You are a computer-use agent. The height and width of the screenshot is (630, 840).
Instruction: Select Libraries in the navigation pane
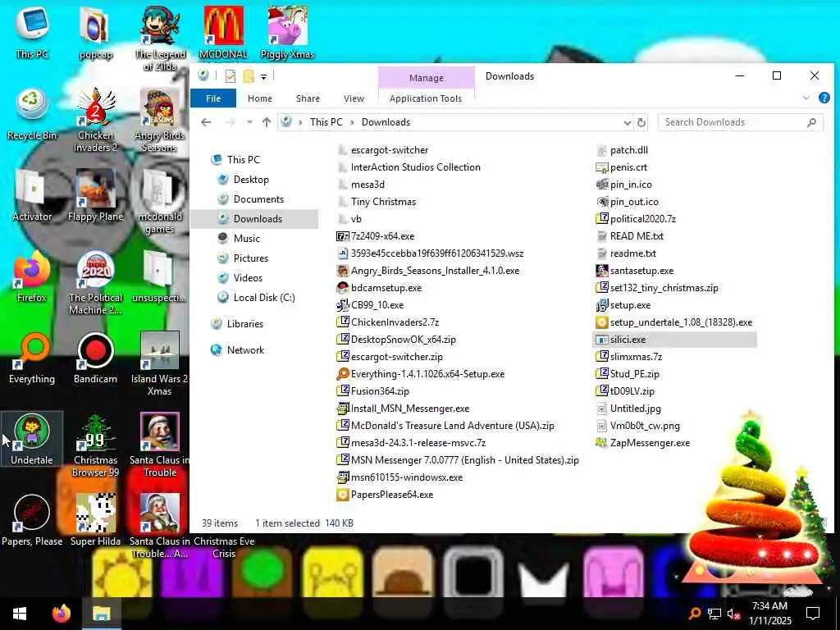coord(244,323)
